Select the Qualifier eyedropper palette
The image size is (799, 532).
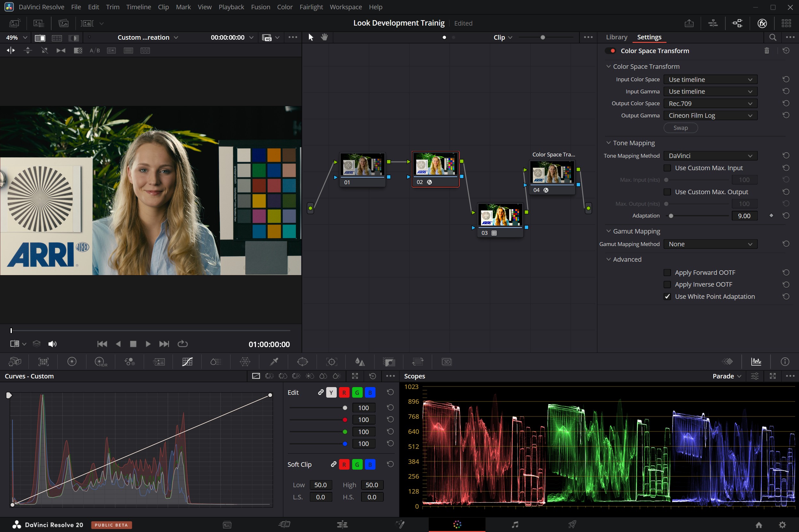[x=274, y=362]
